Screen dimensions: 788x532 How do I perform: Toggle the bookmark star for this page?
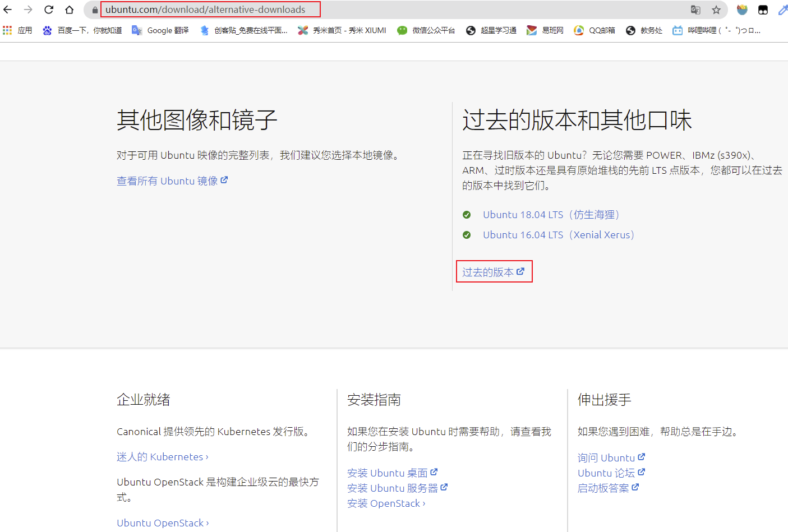(x=716, y=9)
